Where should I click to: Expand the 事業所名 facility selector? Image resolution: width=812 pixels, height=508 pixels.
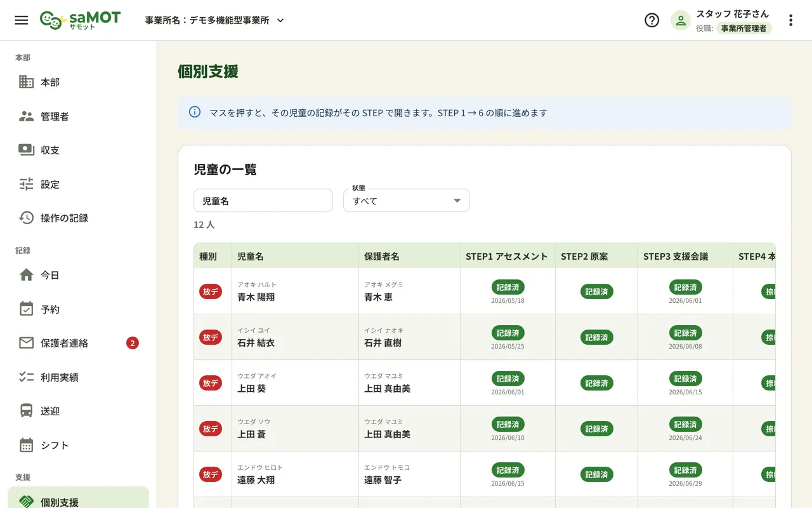pos(214,20)
